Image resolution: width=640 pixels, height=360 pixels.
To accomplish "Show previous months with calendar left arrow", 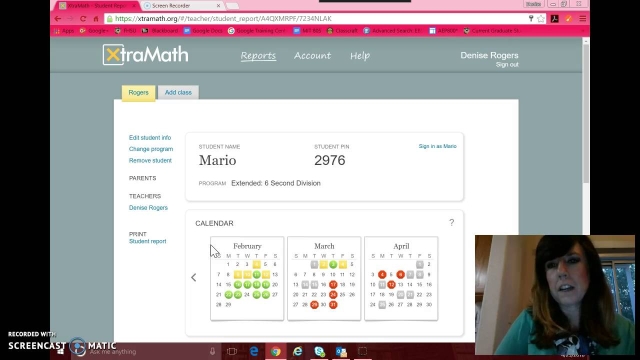I will [x=193, y=278].
